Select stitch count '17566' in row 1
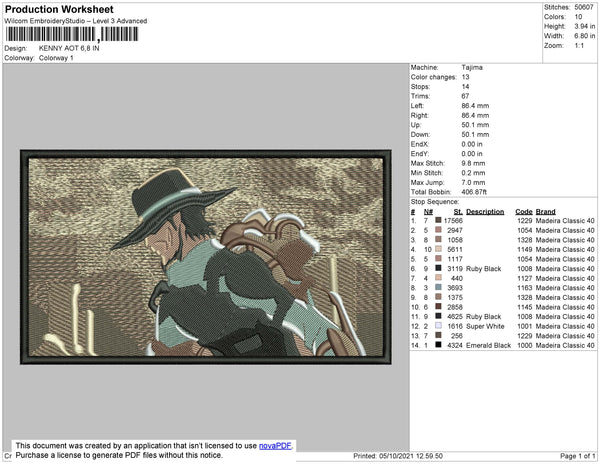Image resolution: width=600 pixels, height=464 pixels. 453,221
